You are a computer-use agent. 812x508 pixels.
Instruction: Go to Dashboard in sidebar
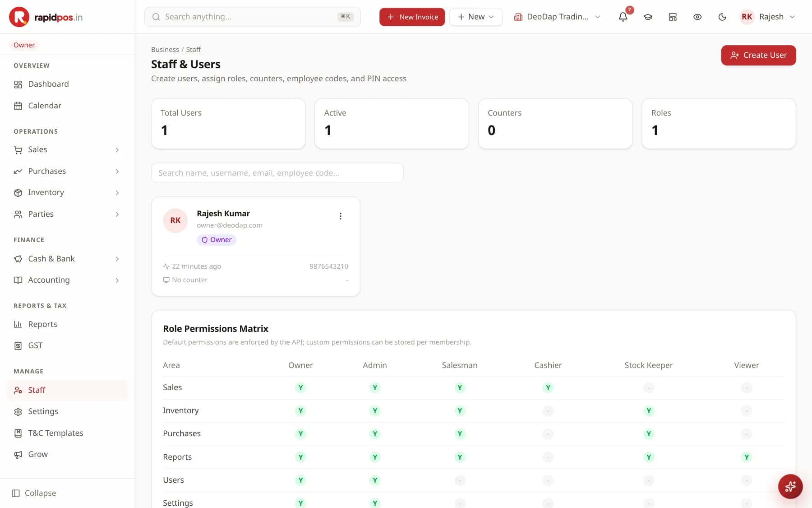tap(68, 84)
